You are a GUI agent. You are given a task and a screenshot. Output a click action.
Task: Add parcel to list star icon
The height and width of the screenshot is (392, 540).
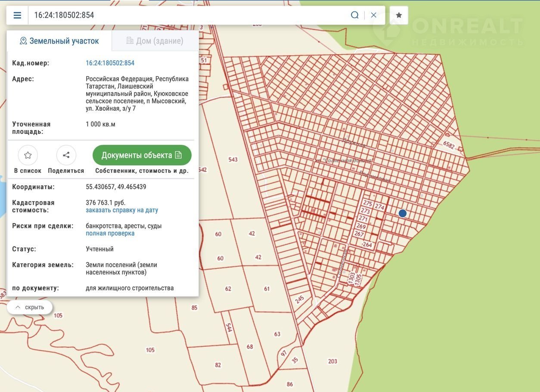click(28, 155)
